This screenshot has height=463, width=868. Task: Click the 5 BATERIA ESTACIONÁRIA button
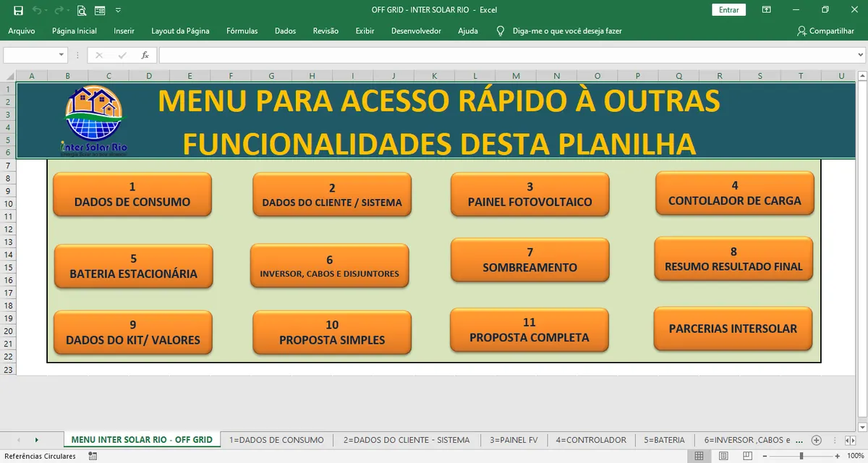point(133,267)
